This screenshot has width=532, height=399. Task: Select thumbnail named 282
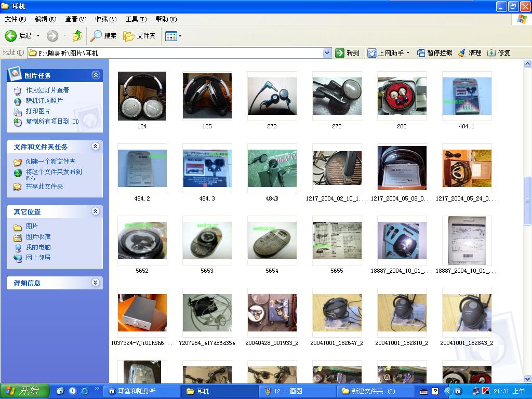pos(402,96)
